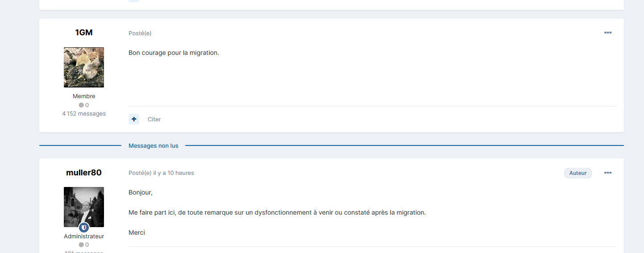644x253 pixels.
Task: Click the Membre group label under 1GM
Action: (x=84, y=96)
